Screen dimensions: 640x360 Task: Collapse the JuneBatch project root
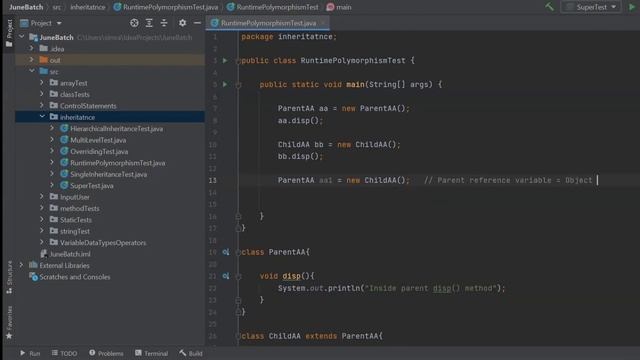[x=22, y=37]
